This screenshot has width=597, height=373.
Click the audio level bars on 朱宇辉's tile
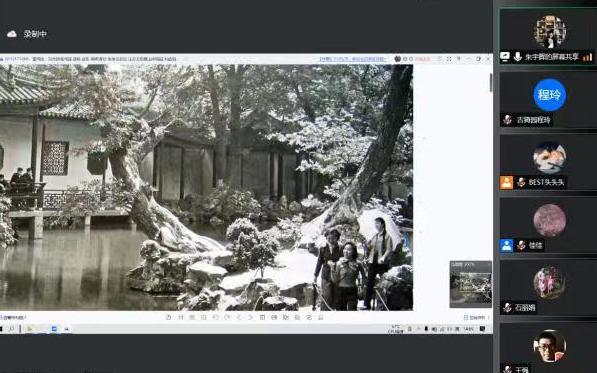point(587,57)
